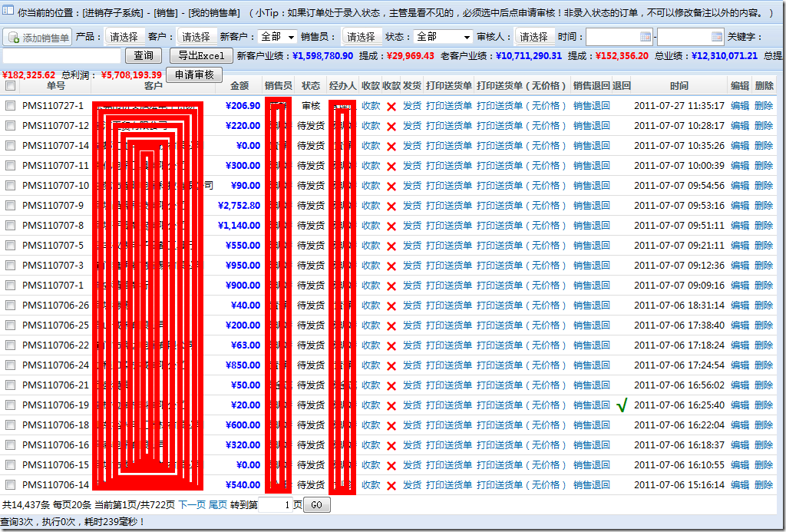Click 编辑 for order PMS110706-25
Screen dimensions: 786x532
coord(740,325)
